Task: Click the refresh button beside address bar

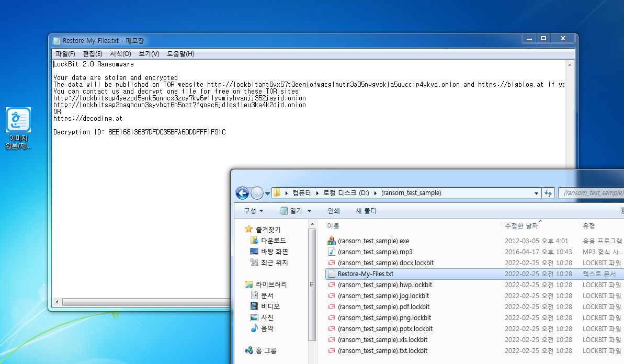Action: pos(548,193)
